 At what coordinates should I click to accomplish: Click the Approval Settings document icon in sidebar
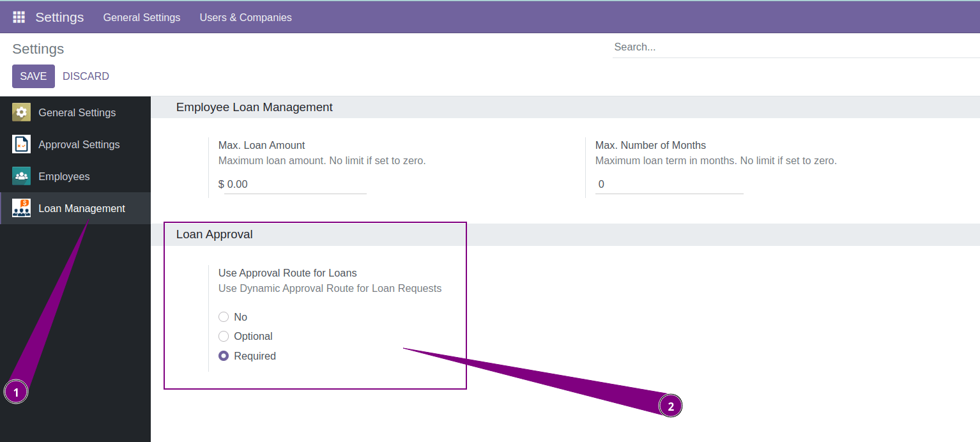coord(21,144)
